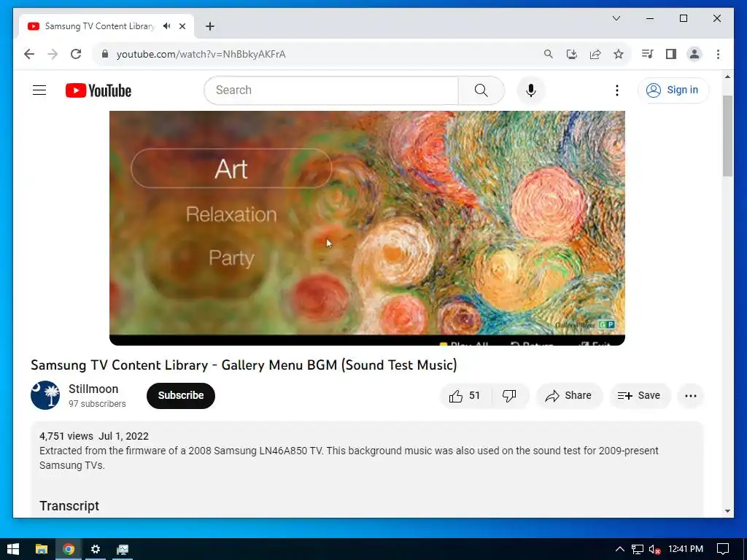Click the page vertical scrollbar thumb
The width and height of the screenshot is (747, 560).
click(727, 136)
